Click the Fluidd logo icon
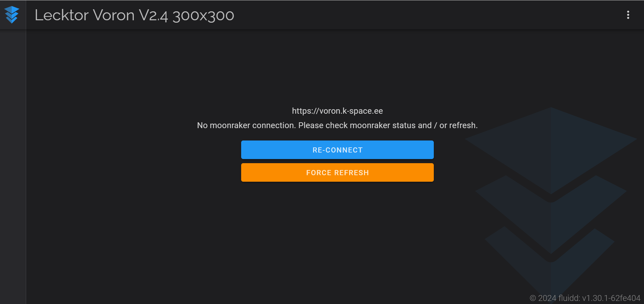The image size is (644, 304). (x=12, y=15)
